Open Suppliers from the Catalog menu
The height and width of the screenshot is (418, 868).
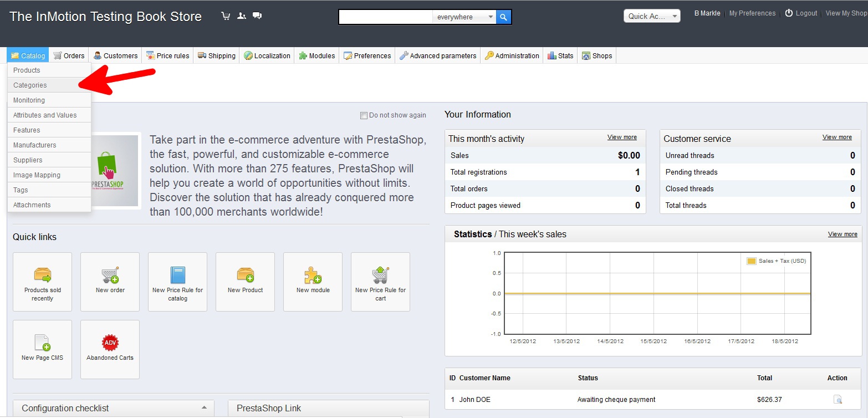click(x=49, y=160)
